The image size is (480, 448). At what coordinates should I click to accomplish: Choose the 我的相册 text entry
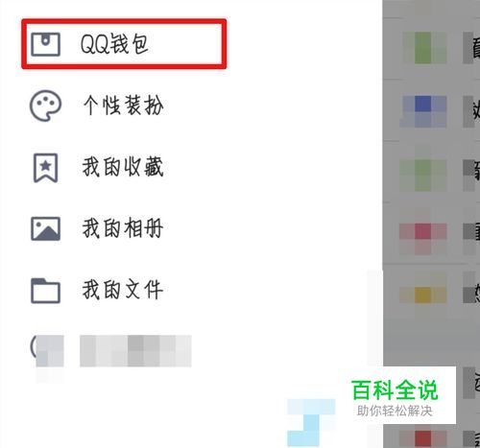123,228
